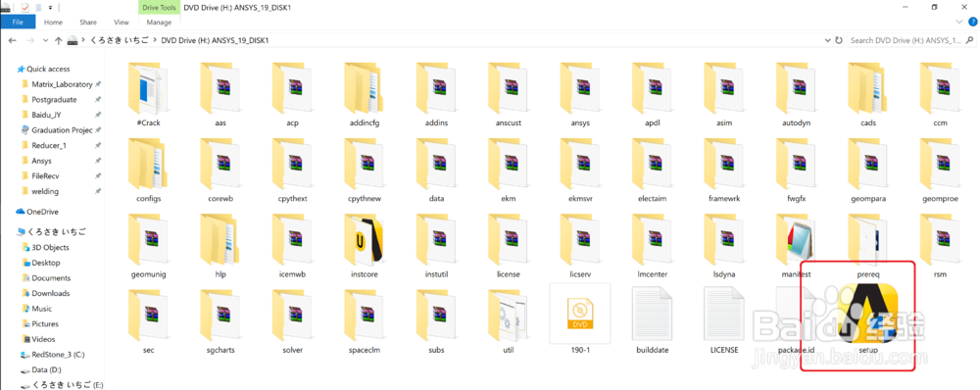Select the corewb folder

point(220,170)
